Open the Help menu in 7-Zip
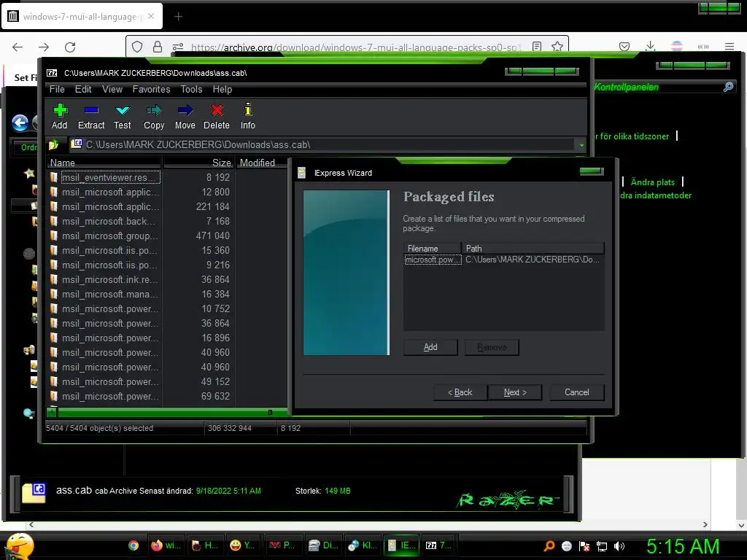Viewport: 747px width, 560px height. pos(222,89)
